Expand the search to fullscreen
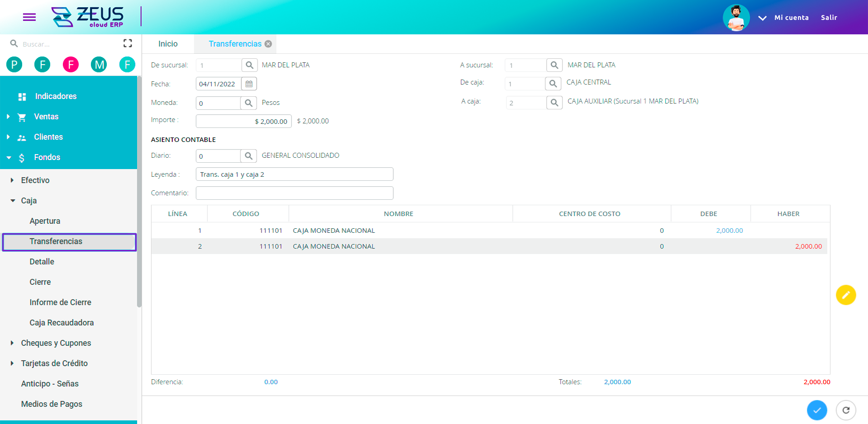Image resolution: width=868 pixels, height=424 pixels. click(x=128, y=42)
